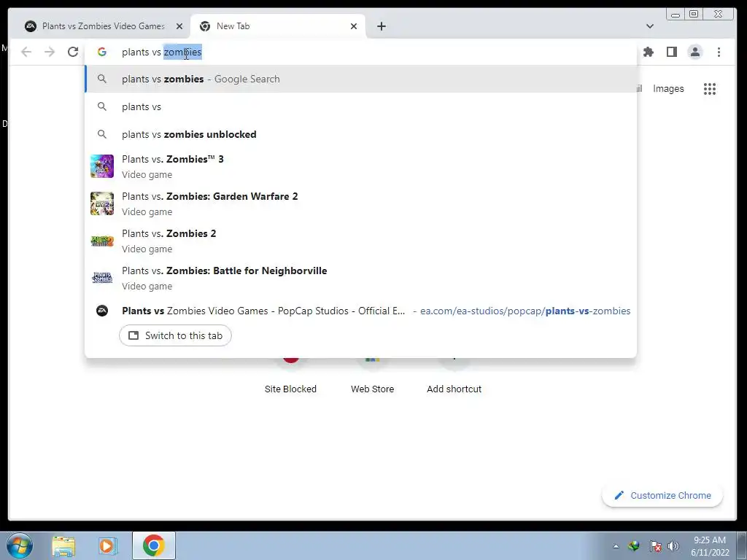Reload the page with the refresh icon
747x560 pixels.
[x=73, y=52]
